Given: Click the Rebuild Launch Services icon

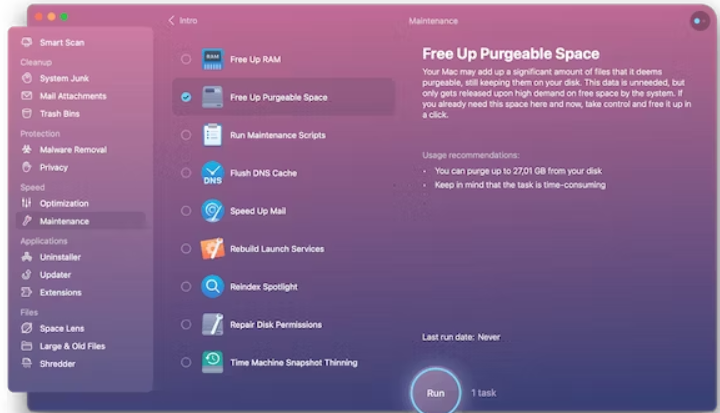Looking at the screenshot, I should pos(212,249).
